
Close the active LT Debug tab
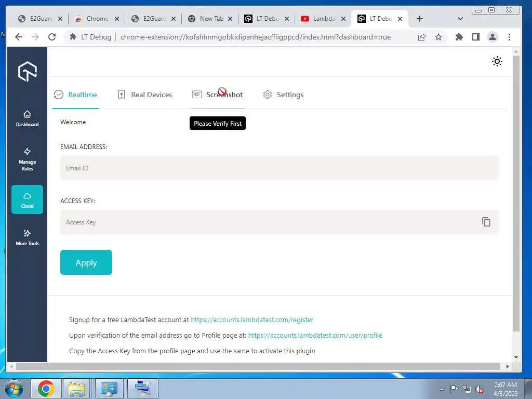pyautogui.click(x=400, y=19)
